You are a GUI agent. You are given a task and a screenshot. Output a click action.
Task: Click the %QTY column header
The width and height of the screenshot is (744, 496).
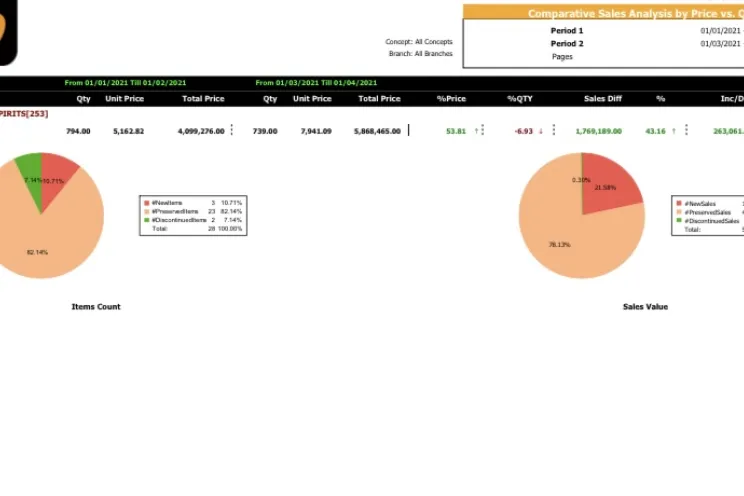pos(520,99)
